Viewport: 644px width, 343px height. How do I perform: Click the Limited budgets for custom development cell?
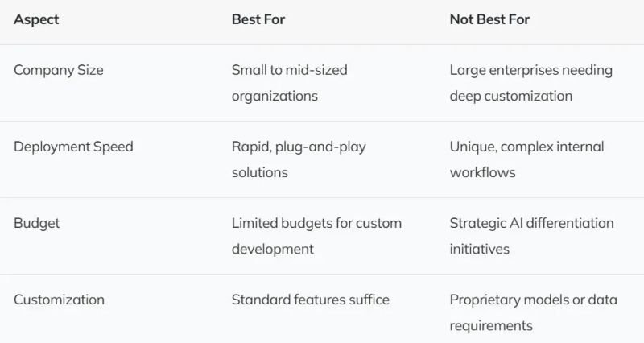click(316, 236)
